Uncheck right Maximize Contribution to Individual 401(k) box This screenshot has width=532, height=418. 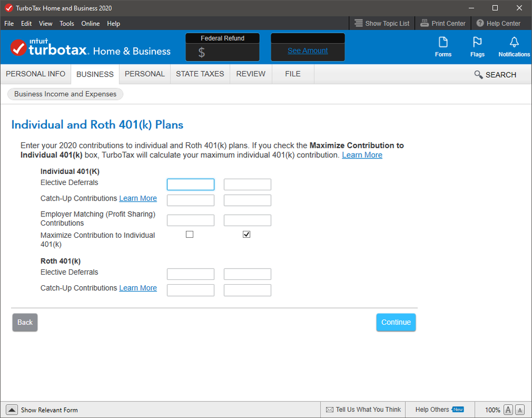[x=247, y=234]
